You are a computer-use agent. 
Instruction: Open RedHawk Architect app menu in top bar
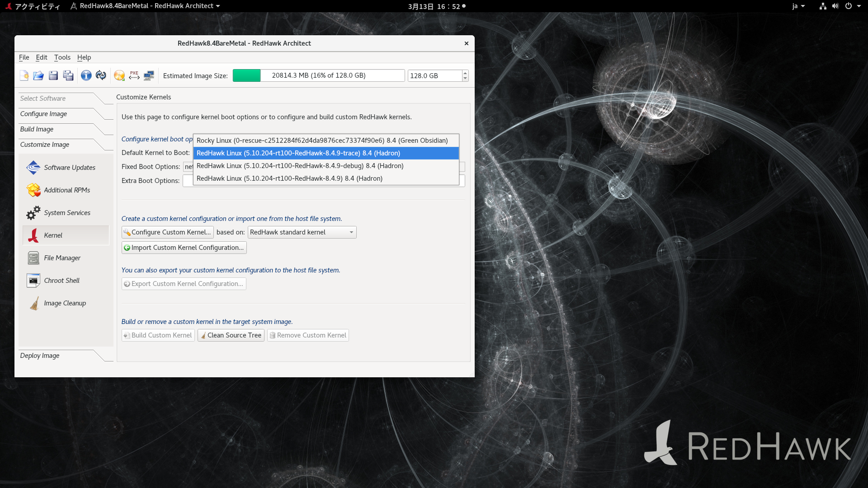145,6
